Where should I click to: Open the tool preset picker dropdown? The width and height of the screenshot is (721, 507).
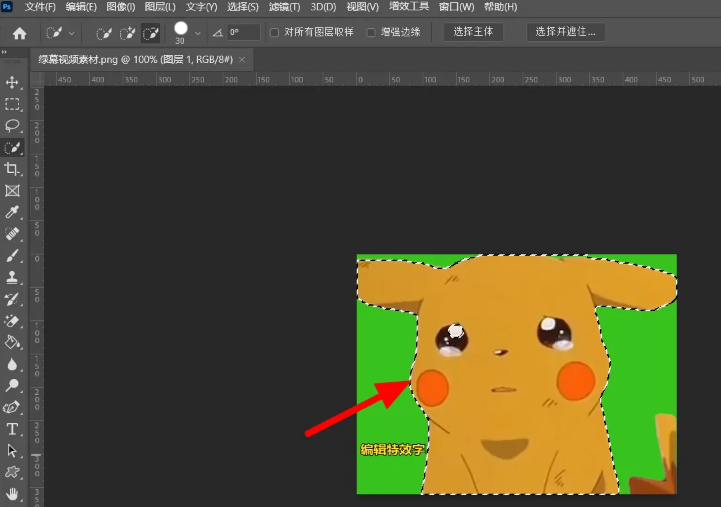tap(71, 33)
